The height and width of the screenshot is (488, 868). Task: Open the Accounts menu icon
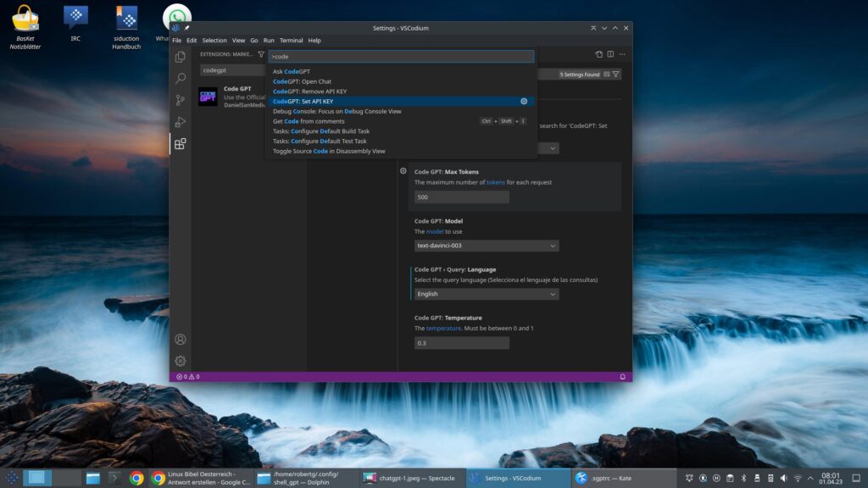[180, 339]
